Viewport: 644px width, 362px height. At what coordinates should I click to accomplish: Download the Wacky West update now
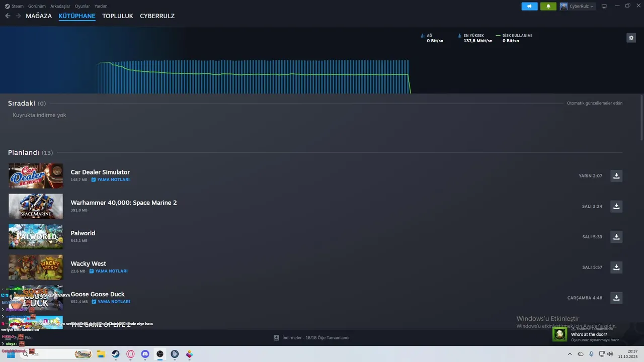tap(616, 267)
